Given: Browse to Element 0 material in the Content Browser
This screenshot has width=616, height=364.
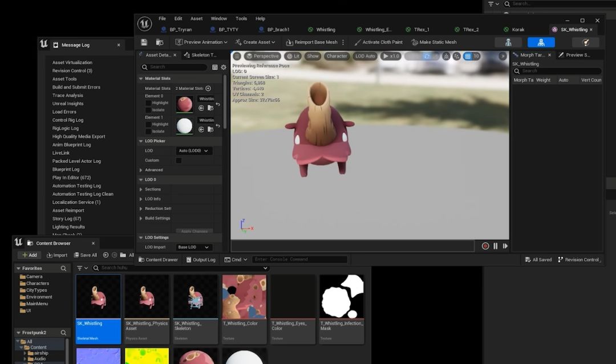Looking at the screenshot, I should [x=210, y=108].
